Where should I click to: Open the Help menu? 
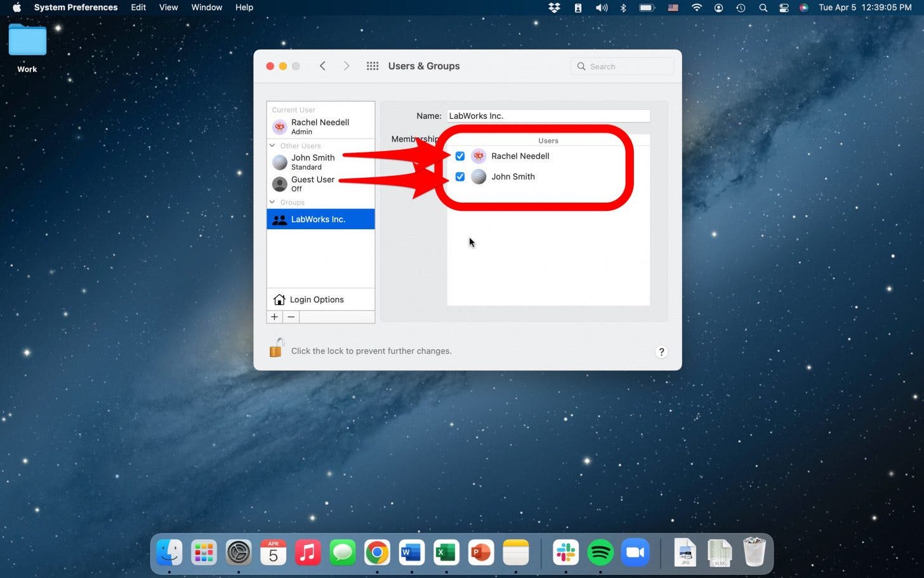click(244, 8)
